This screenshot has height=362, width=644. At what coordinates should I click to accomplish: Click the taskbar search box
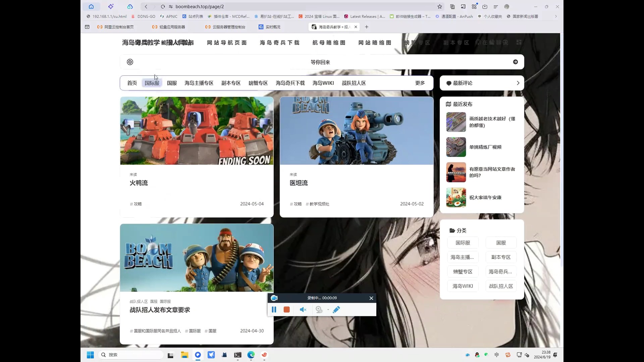pyautogui.click(x=131, y=355)
